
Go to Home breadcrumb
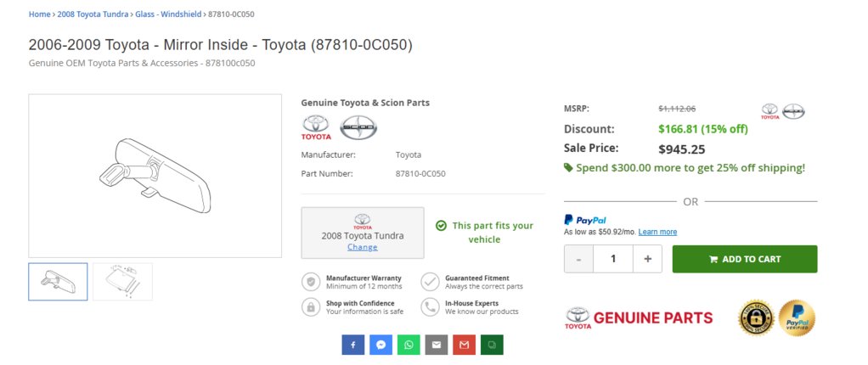pyautogui.click(x=39, y=14)
